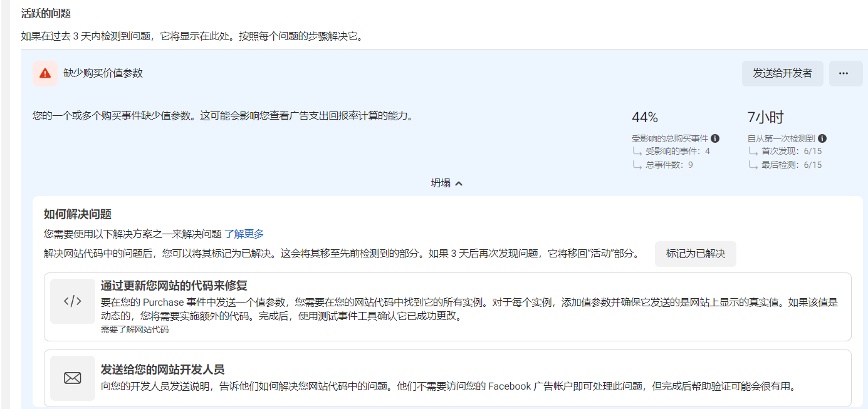Click the 需要了解网站代码 note text
868x409 pixels.
pyautogui.click(x=134, y=329)
